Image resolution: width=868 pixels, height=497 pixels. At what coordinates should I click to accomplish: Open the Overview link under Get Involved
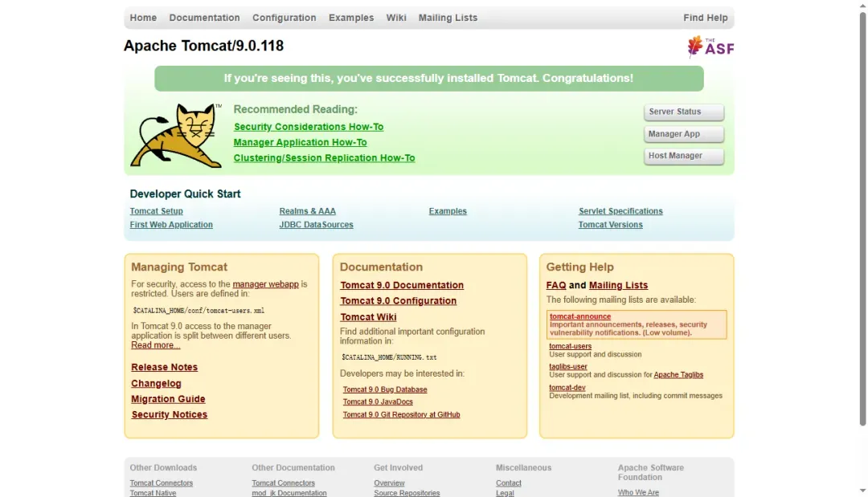[389, 483]
